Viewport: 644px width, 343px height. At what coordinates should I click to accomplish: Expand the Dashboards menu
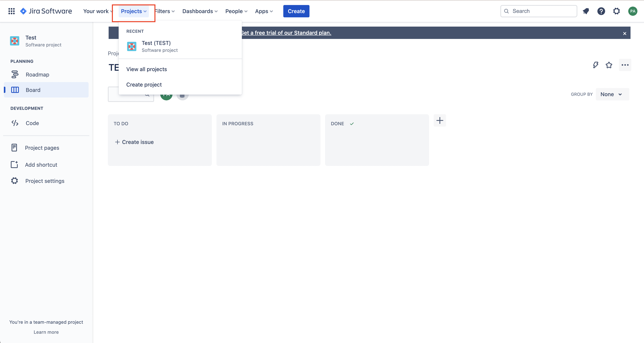click(x=200, y=11)
